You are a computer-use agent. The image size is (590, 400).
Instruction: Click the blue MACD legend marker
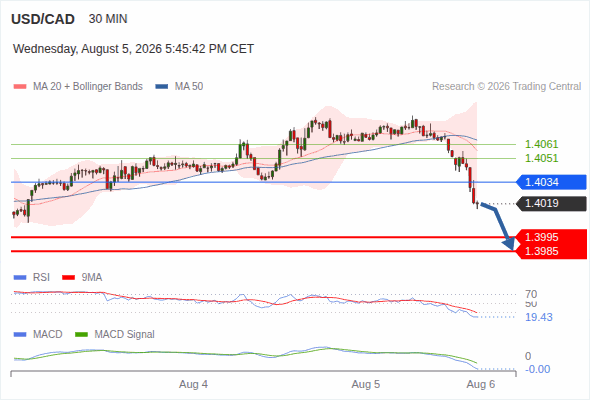20,335
